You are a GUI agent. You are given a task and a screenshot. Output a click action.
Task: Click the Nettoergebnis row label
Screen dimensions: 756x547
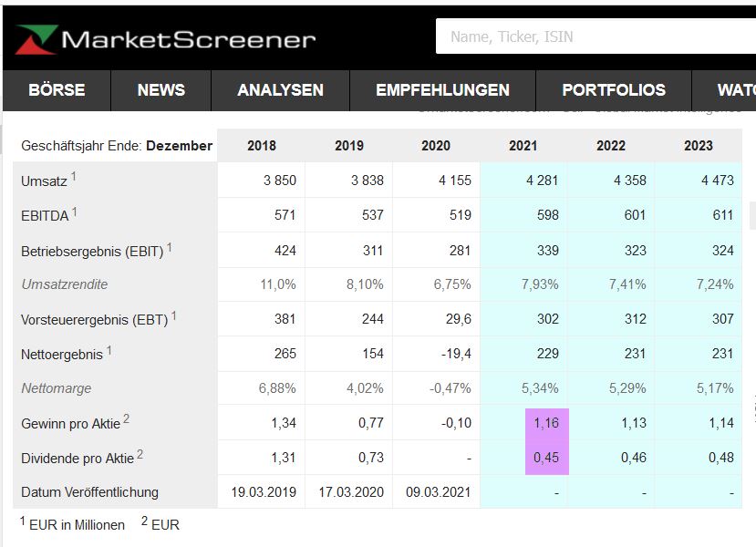[x=61, y=354]
